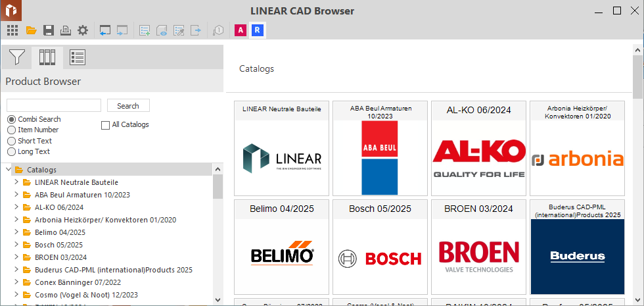Select Cosmo (Vogel & Noot) 12/2023 item
The image size is (644, 306).
pos(86,295)
